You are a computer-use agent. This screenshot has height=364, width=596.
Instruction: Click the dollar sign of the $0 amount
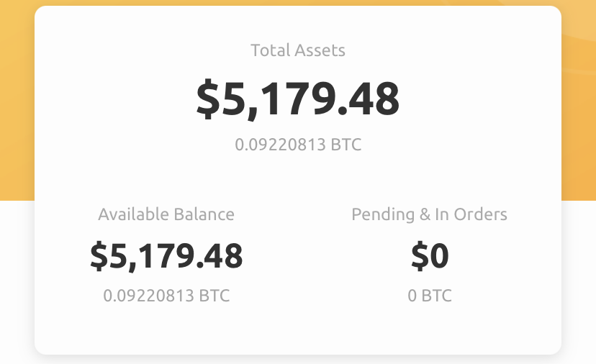pos(420,257)
